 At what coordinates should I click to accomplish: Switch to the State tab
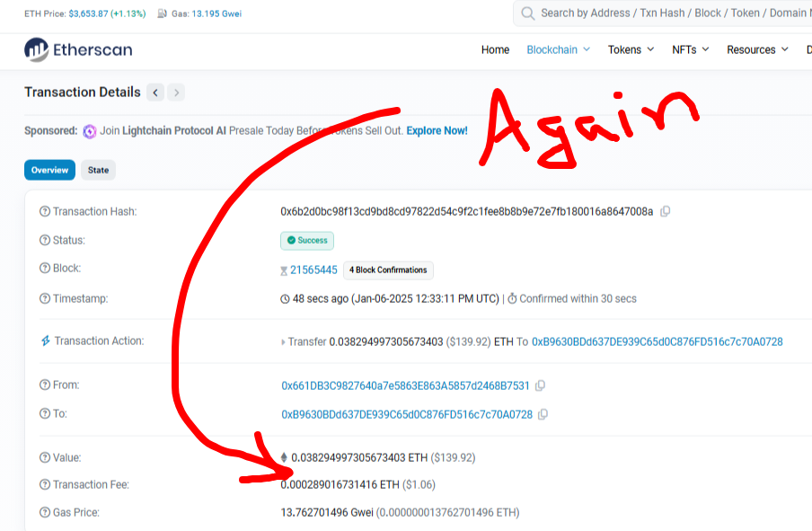click(x=99, y=170)
